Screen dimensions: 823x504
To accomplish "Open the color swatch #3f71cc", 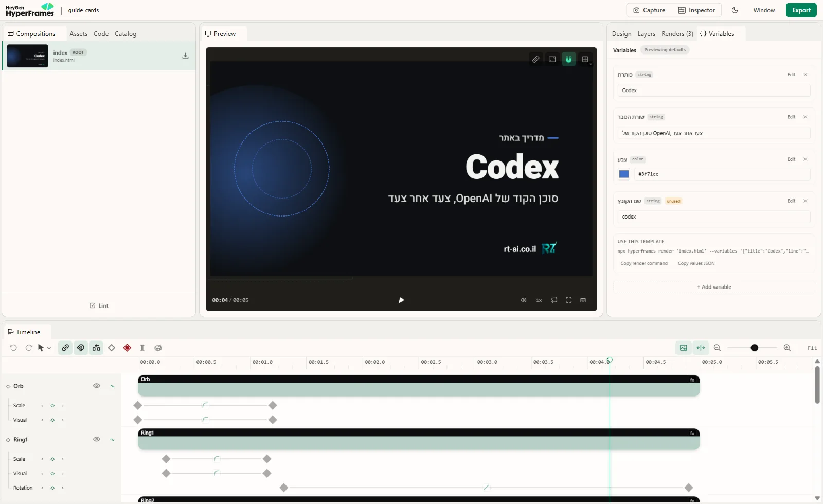I will [624, 174].
